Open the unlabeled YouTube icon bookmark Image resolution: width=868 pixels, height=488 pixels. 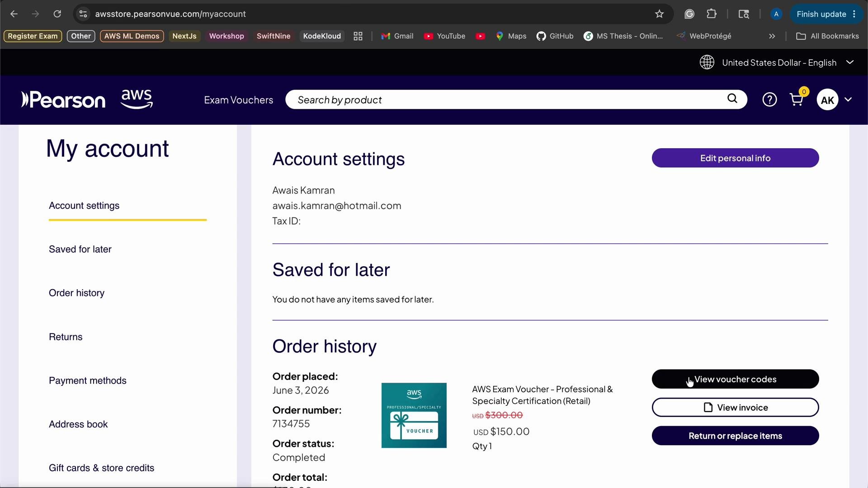(x=481, y=36)
